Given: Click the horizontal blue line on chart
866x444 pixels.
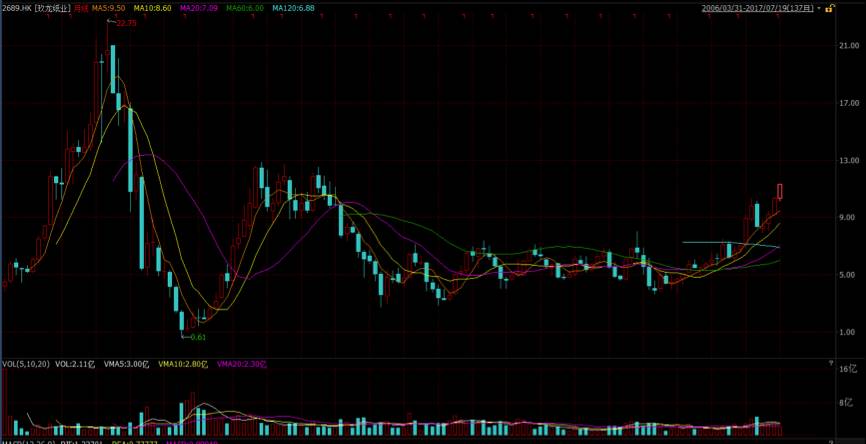Looking at the screenshot, I should [720, 243].
